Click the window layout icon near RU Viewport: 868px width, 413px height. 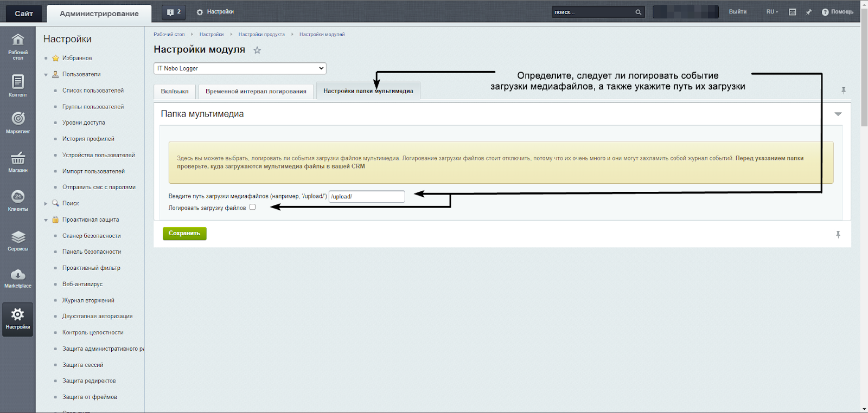(792, 12)
